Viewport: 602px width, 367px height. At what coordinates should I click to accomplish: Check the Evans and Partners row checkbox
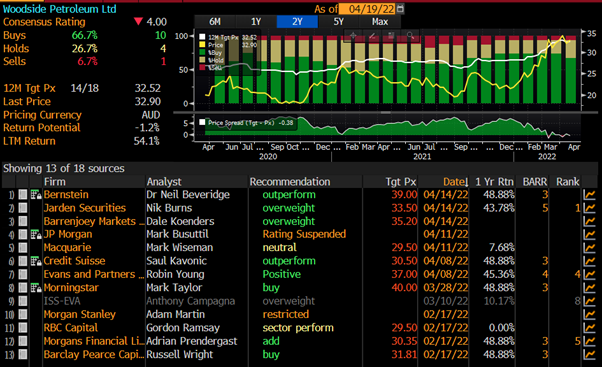[x=23, y=274]
